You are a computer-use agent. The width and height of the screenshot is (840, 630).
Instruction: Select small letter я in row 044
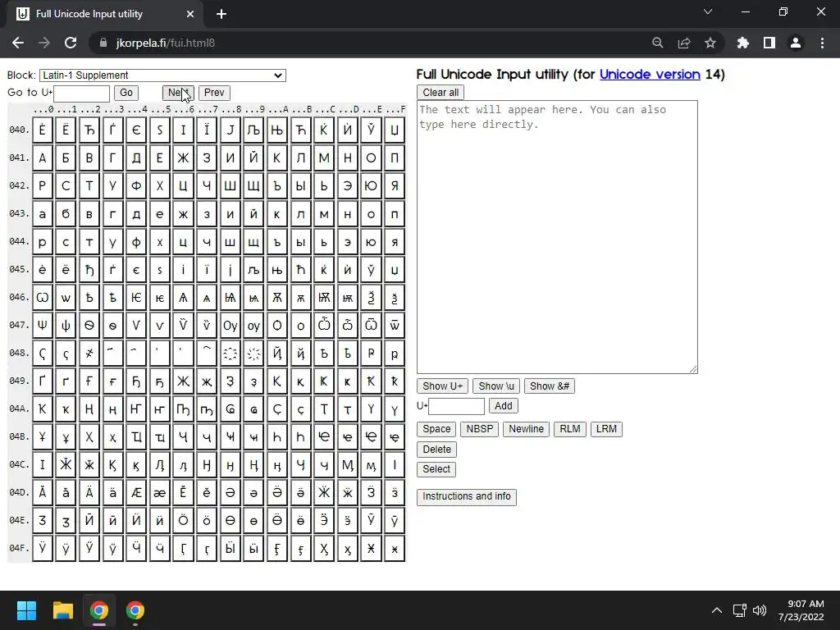[395, 242]
